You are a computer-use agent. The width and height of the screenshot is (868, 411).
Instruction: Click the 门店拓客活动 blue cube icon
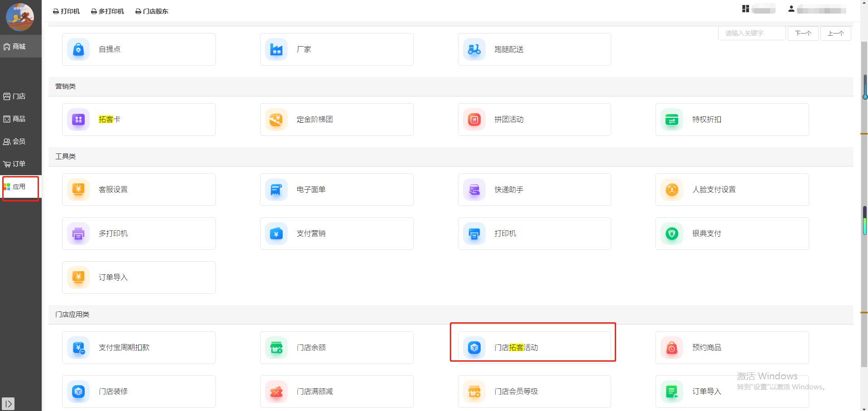[474, 348]
